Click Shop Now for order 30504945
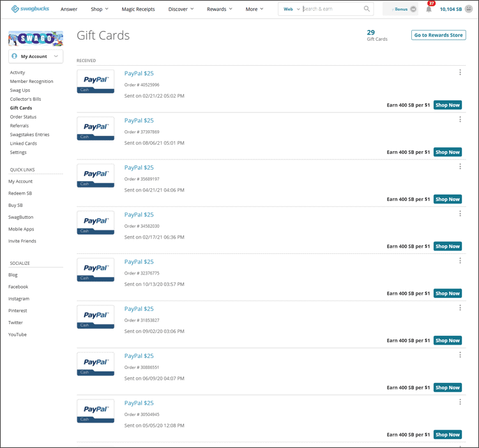The height and width of the screenshot is (448, 479). [448, 435]
